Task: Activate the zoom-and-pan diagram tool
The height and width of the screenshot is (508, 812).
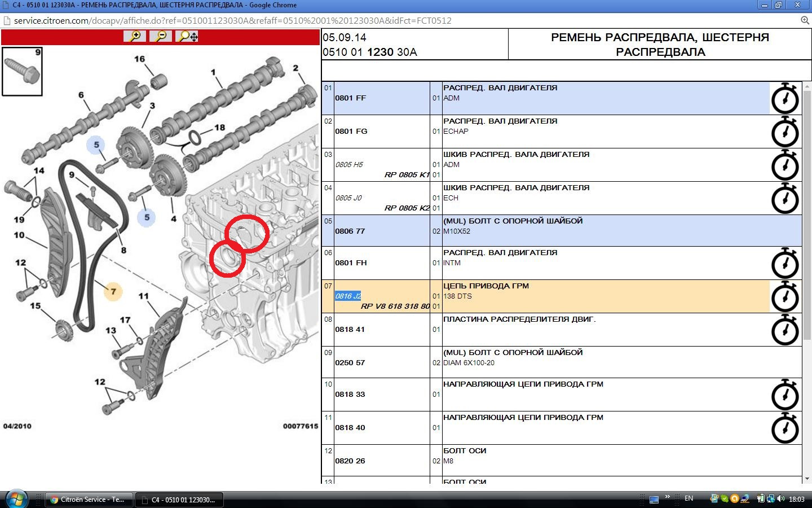Action: point(187,37)
